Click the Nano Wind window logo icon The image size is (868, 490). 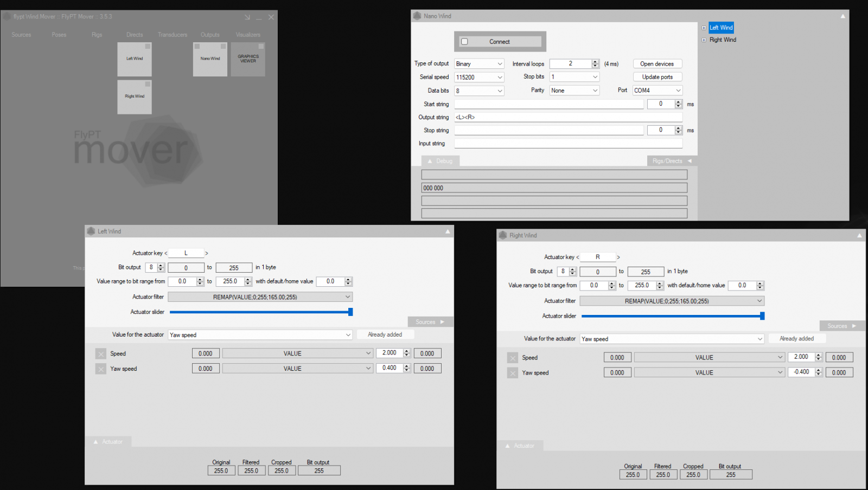point(417,16)
